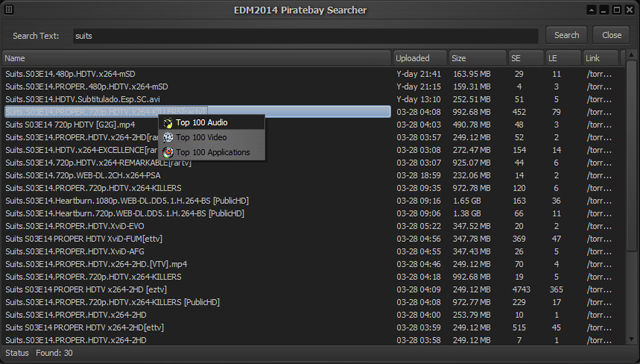The width and height of the screenshot is (640, 364).
Task: Click the vertical scrollbar down arrow
Action: coord(631,339)
